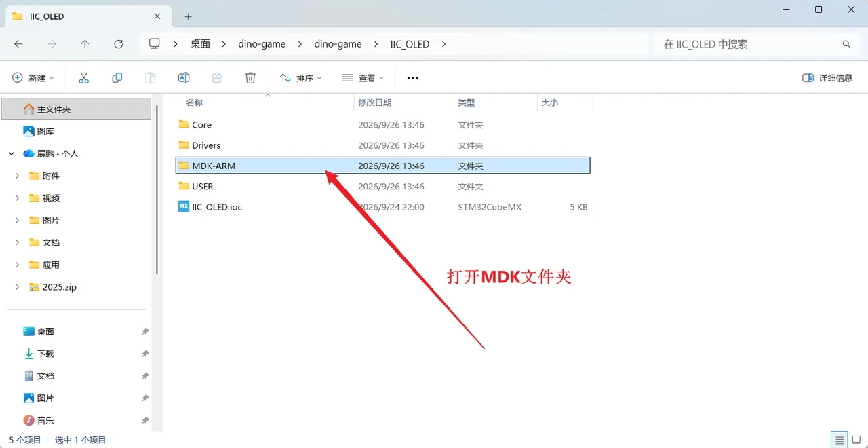868x448 pixels.
Task: Select the USER folder
Action: tap(383, 186)
